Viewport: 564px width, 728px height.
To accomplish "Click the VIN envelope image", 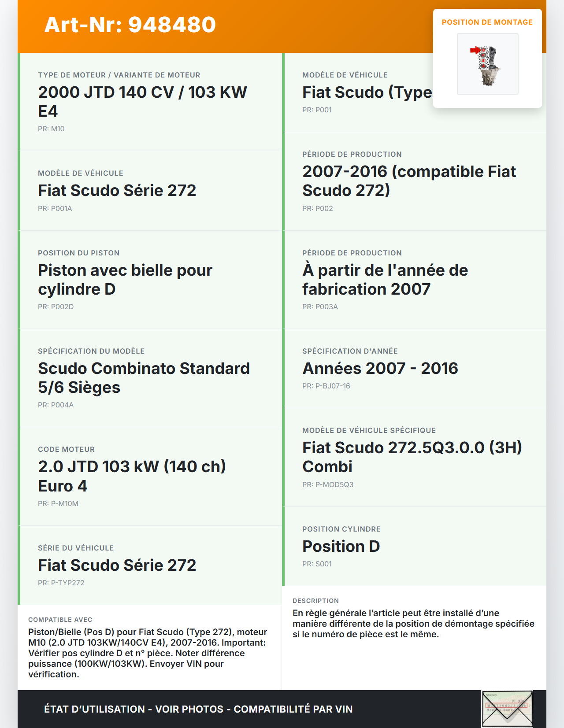I will click(x=507, y=709).
